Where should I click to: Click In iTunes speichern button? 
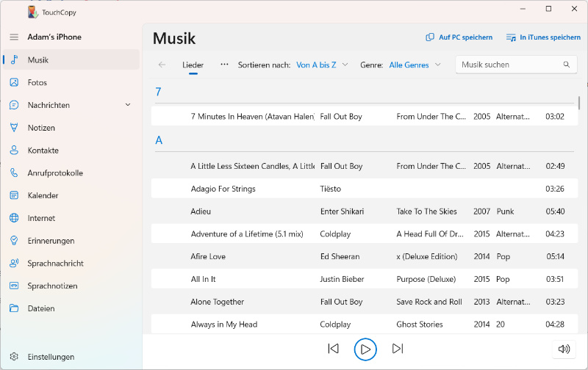[x=543, y=37]
